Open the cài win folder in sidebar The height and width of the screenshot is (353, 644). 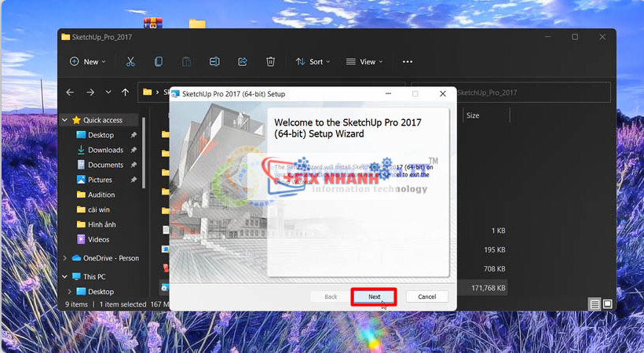pyautogui.click(x=99, y=209)
